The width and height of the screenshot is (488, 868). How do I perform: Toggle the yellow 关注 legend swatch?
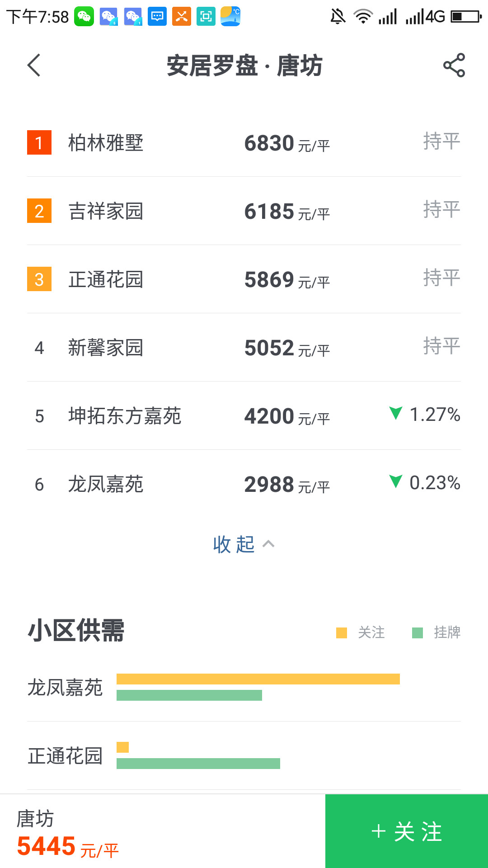(x=342, y=632)
